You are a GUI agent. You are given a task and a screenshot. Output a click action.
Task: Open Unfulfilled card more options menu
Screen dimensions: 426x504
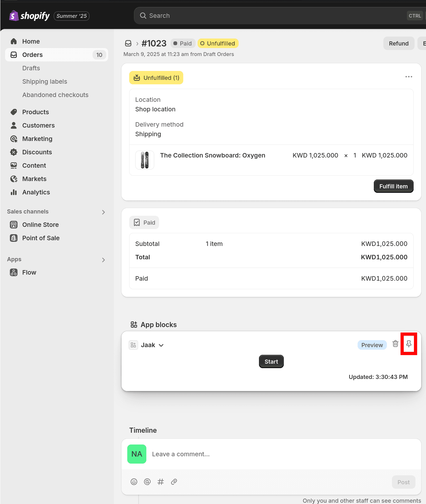(x=409, y=77)
